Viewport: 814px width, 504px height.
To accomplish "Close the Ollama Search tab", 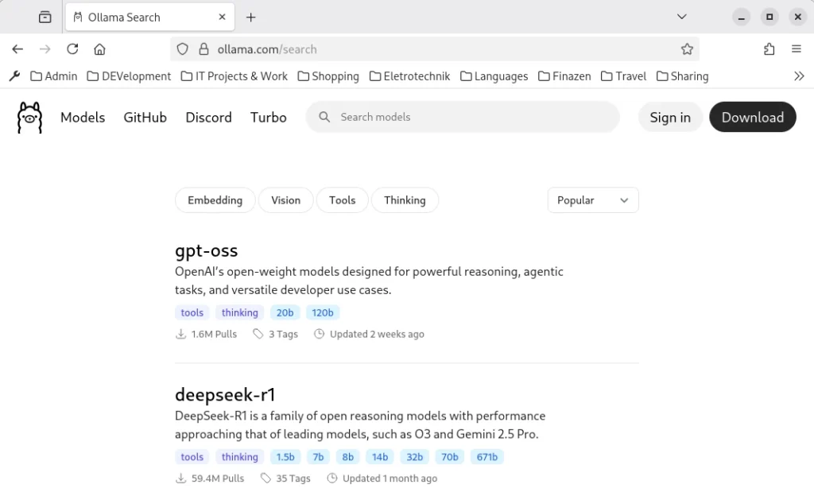I will pos(223,17).
